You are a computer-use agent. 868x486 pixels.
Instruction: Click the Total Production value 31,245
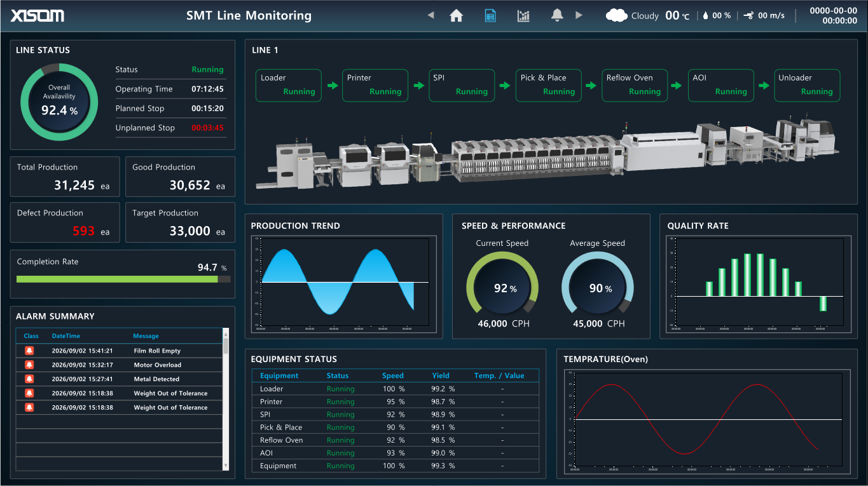(74, 186)
